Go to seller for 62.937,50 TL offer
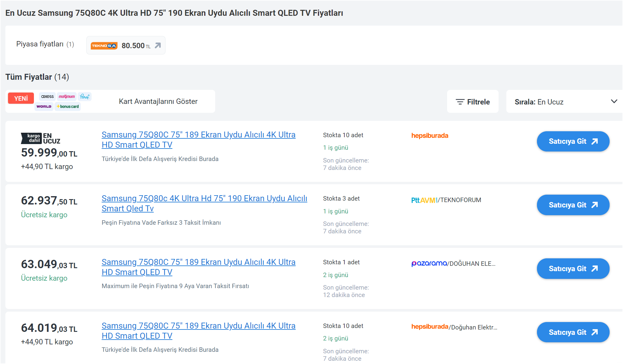This screenshot has height=364, width=623. coord(573,205)
